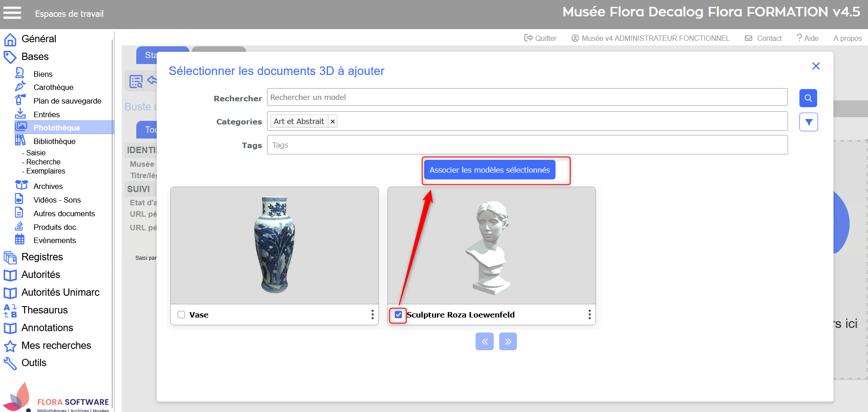The height and width of the screenshot is (412, 868).
Task: Go to previous page of models
Action: tap(485, 342)
